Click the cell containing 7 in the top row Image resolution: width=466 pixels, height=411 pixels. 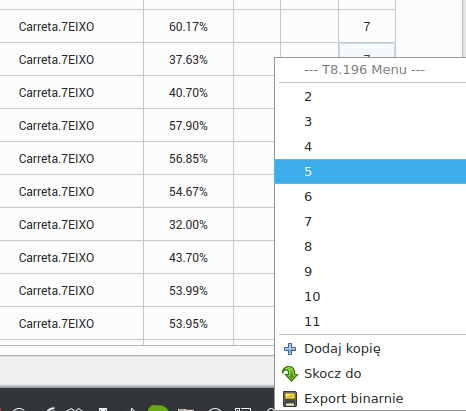click(367, 26)
